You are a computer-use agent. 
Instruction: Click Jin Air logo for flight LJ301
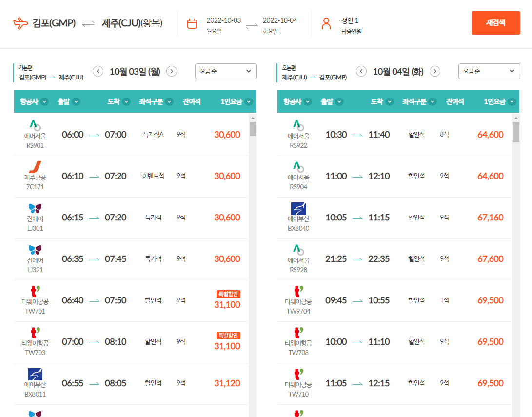(x=35, y=208)
